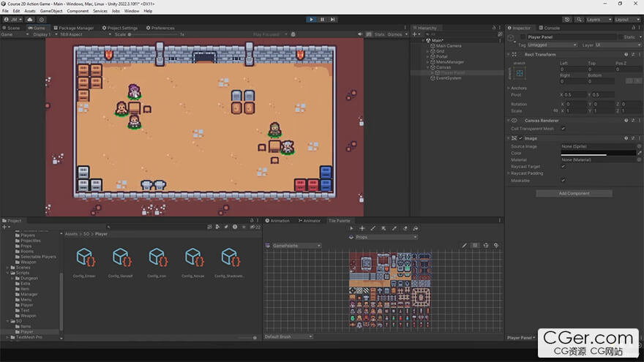This screenshot has height=362, width=644.
Task: Open the File menu
Action: point(5,11)
